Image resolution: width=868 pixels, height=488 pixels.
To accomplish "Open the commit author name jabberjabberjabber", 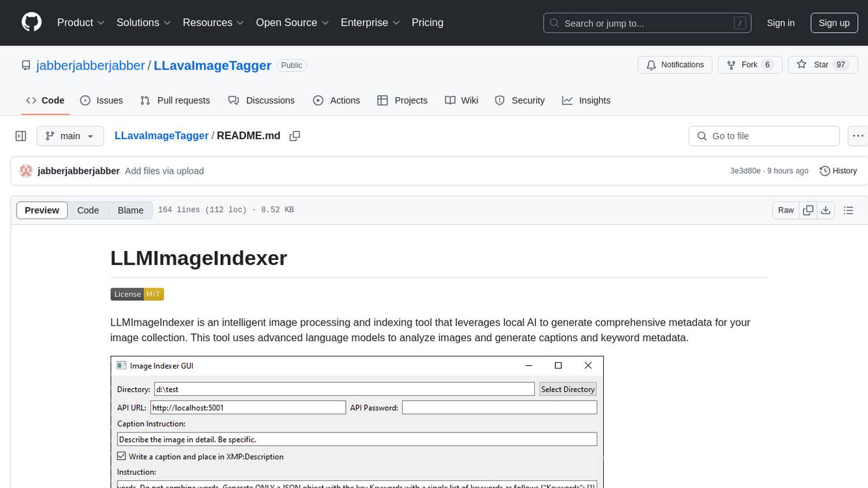I will pyautogui.click(x=79, y=171).
